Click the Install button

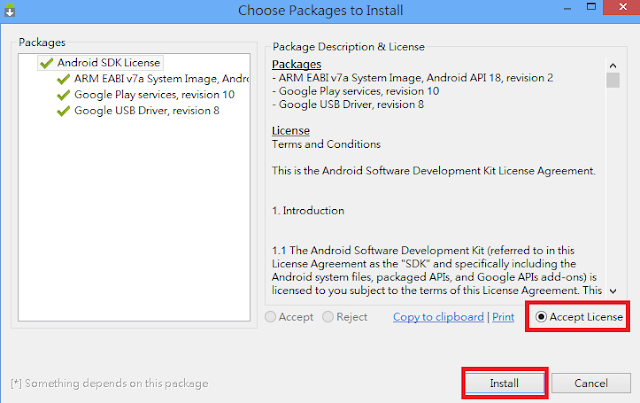click(504, 383)
